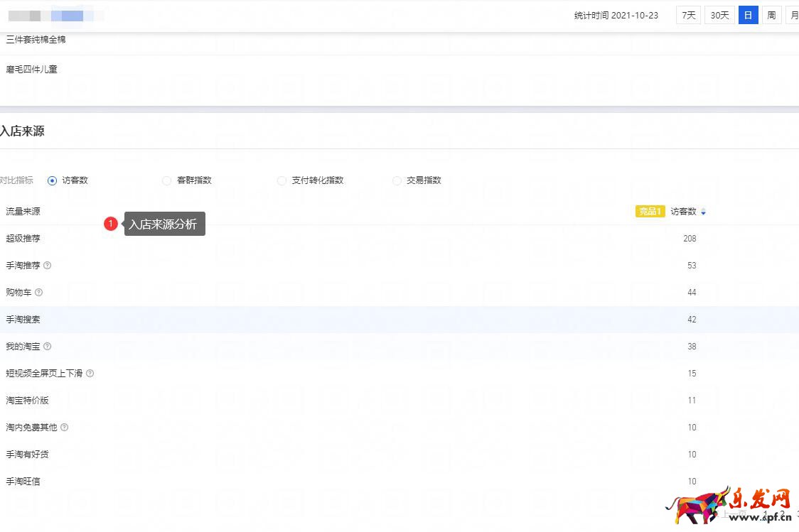799x532 pixels.
Task: Switch comparison metric to 交易指数
Action: (397, 180)
